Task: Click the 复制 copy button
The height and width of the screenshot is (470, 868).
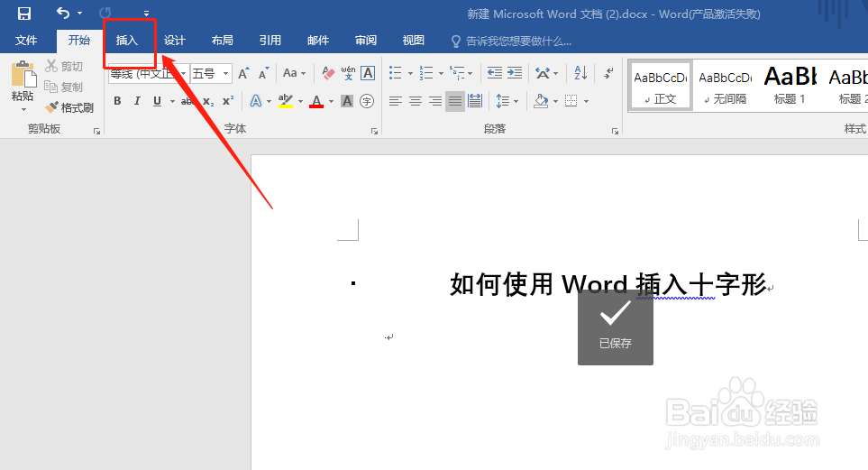Action: [x=64, y=87]
